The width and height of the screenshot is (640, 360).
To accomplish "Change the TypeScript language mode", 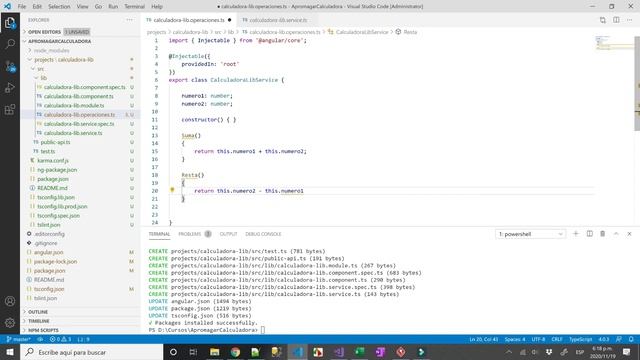I will [x=580, y=339].
